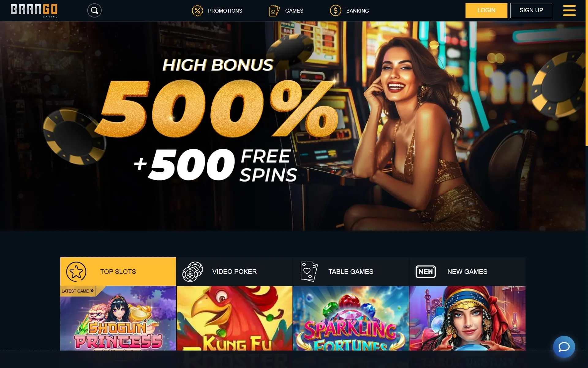Click the Games playing cards icon
The image size is (588, 368).
click(x=274, y=10)
